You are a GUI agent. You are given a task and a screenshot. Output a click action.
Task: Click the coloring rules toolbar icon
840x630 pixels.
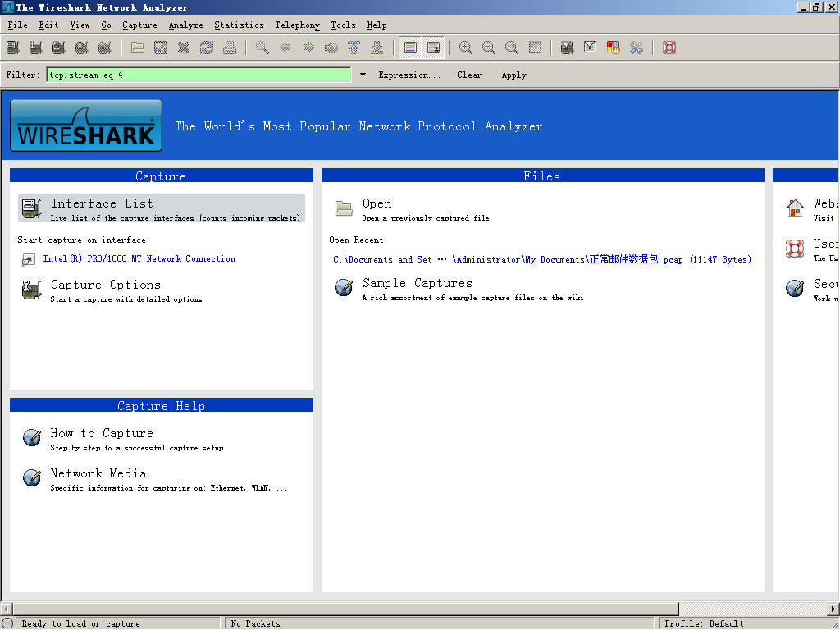click(x=614, y=48)
